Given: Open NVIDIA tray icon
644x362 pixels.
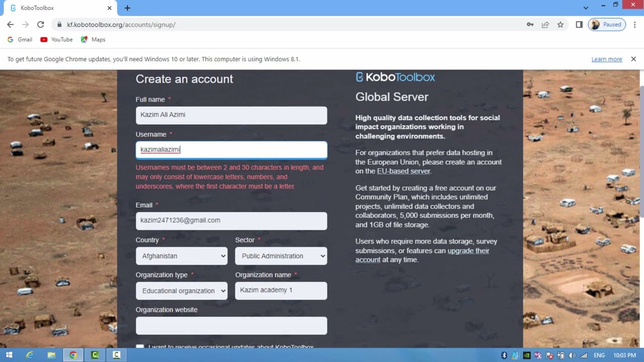Looking at the screenshot, I should tap(527, 355).
